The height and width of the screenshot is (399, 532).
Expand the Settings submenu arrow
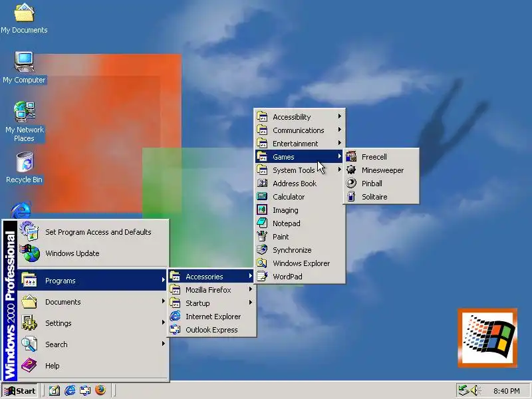pyautogui.click(x=164, y=323)
